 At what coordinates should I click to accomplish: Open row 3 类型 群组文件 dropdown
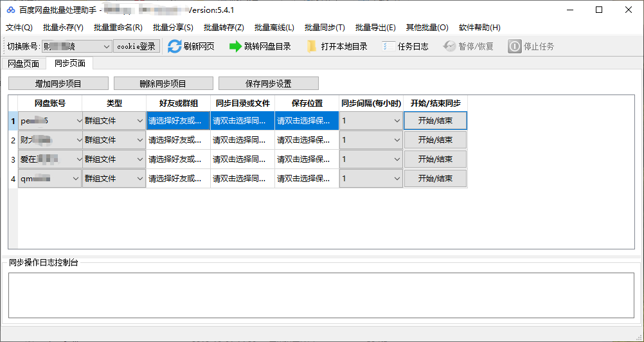tap(114, 159)
